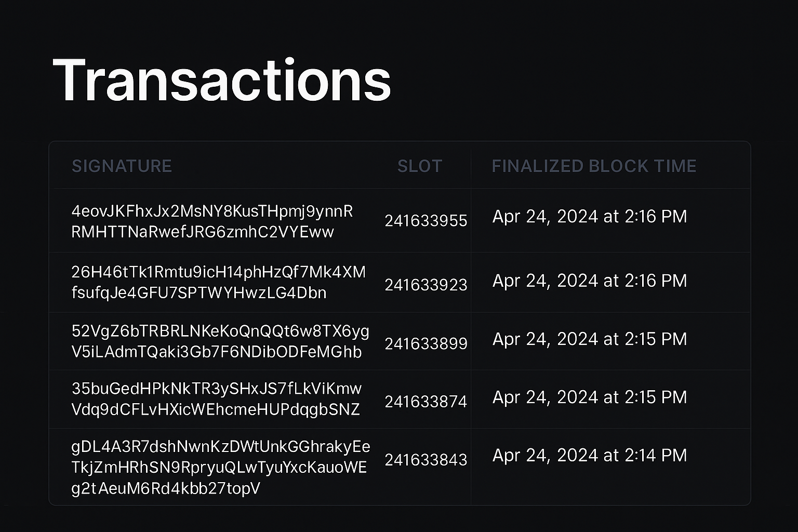Click the SIGNATURE column header
Image resolution: width=798 pixels, height=532 pixels.
tap(122, 166)
